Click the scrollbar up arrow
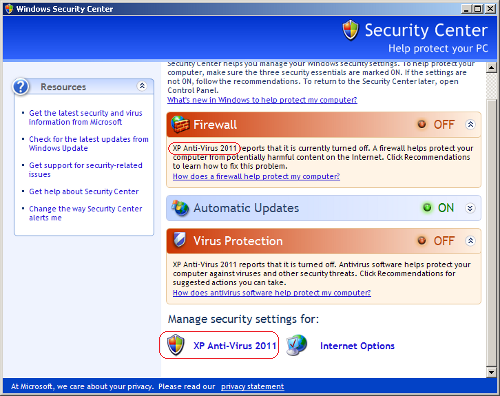Image resolution: width=500 pixels, height=396 pixels. (x=491, y=68)
